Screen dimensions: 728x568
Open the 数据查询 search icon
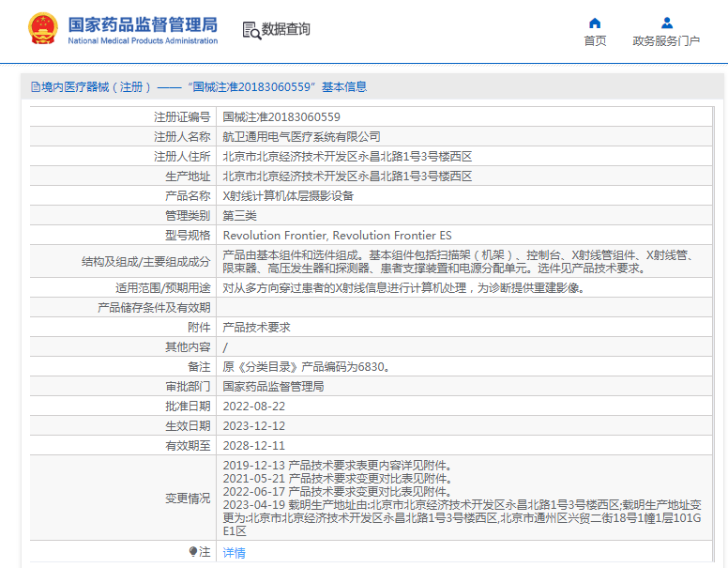251,30
